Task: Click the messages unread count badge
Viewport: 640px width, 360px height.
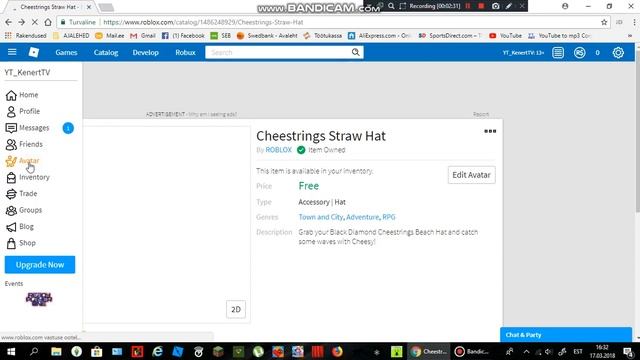Action: (68, 128)
